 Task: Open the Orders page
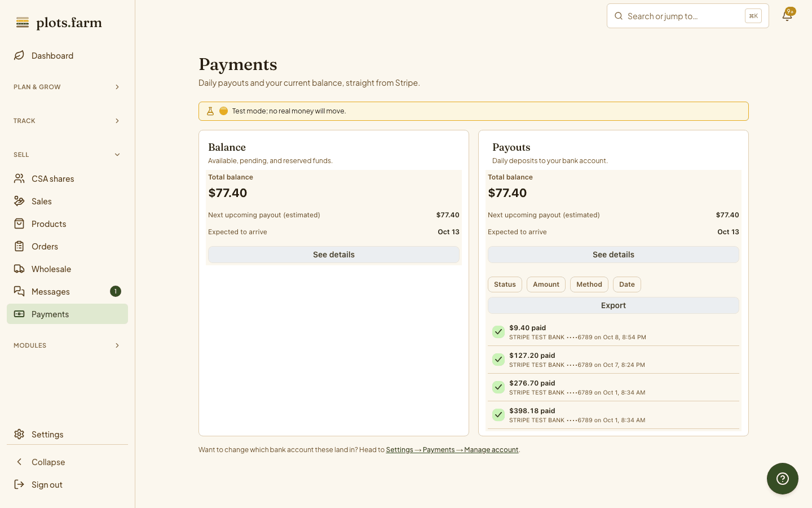(67, 246)
